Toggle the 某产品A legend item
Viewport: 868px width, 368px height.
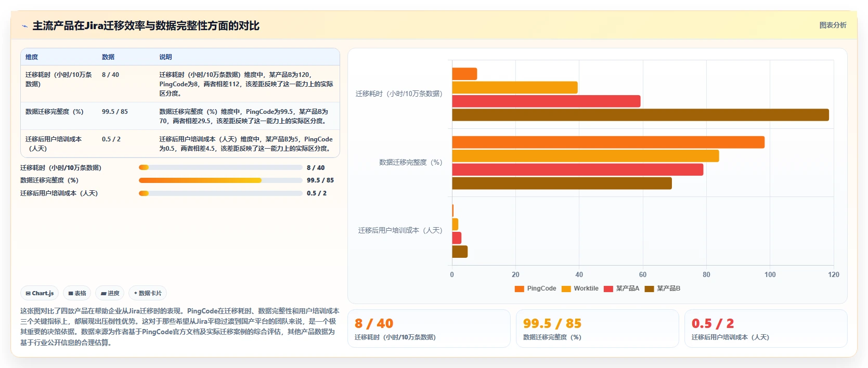pos(621,288)
